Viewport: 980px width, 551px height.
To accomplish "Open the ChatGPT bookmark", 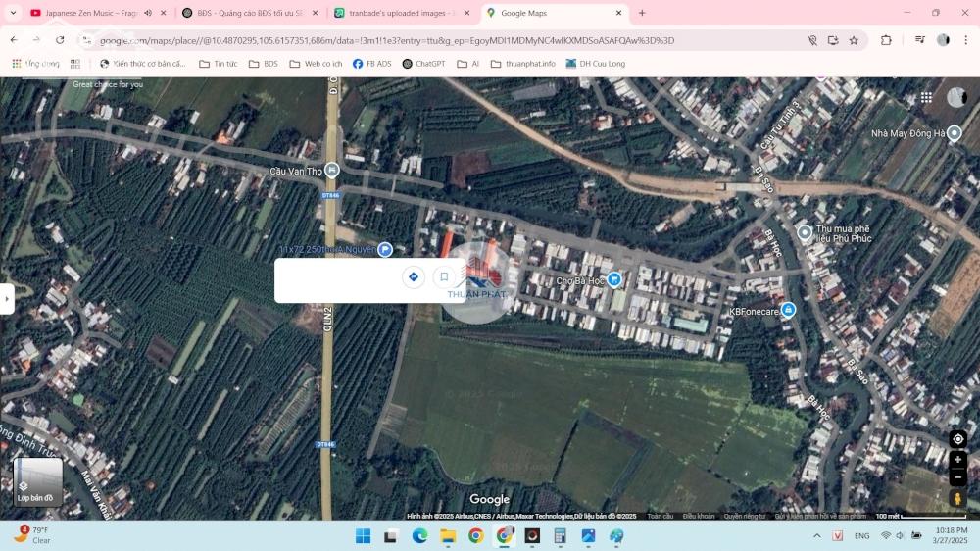I will pos(423,64).
